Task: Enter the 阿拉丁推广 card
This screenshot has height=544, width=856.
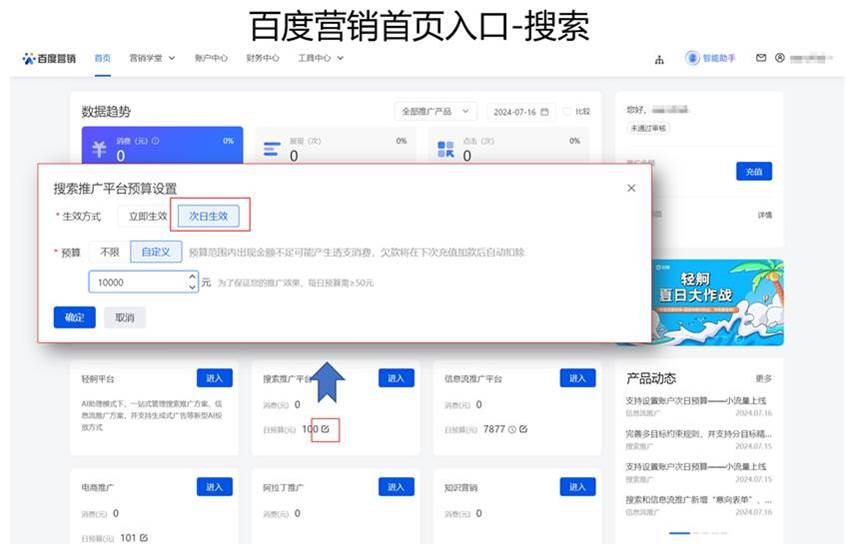Action: pyautogui.click(x=396, y=487)
